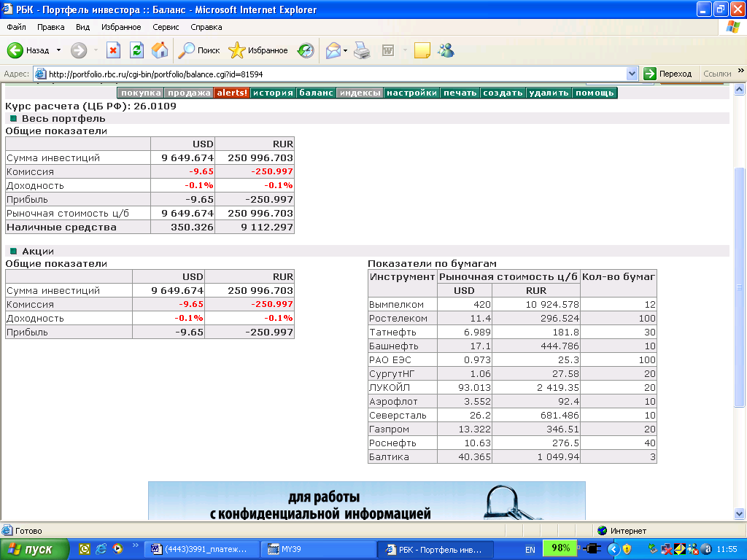Click the advertising banner with padlock
747x560 pixels.
[367, 500]
